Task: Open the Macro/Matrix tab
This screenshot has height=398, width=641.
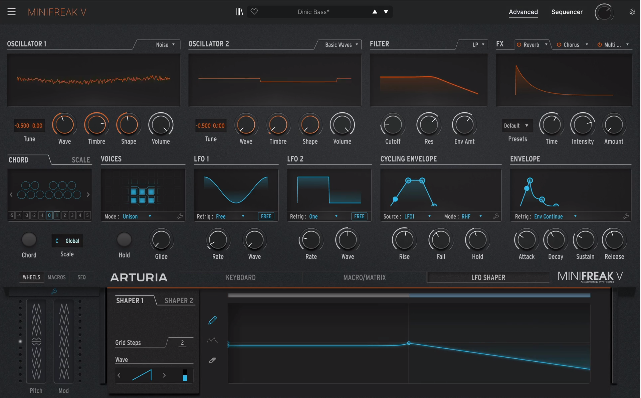Action: pyautogui.click(x=364, y=277)
